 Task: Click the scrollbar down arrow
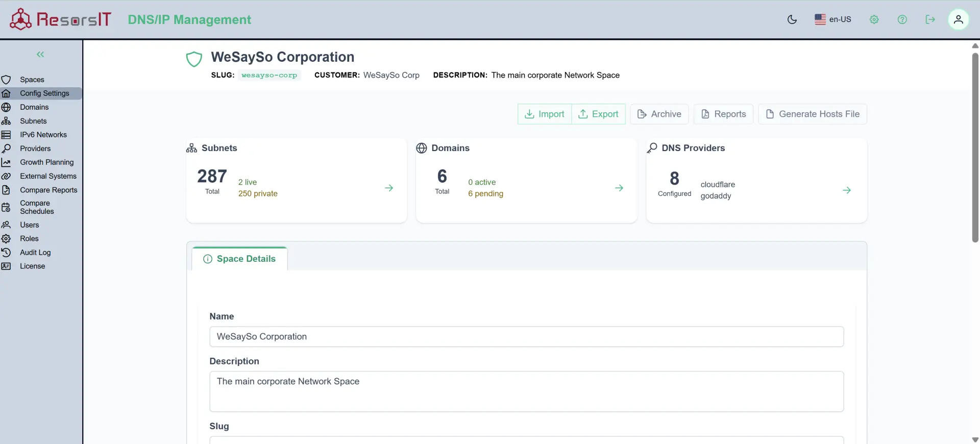975,439
